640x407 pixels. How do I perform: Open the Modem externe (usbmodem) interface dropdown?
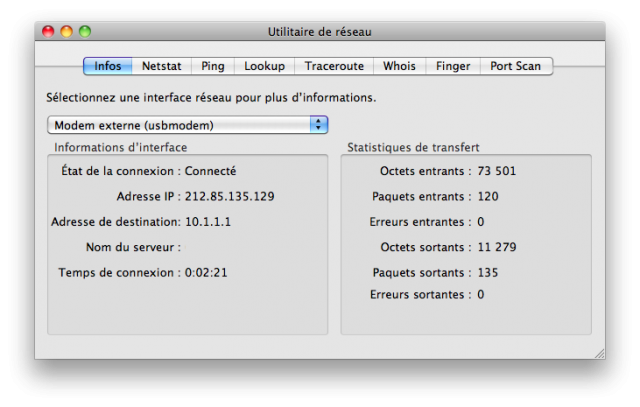pyautogui.click(x=188, y=125)
